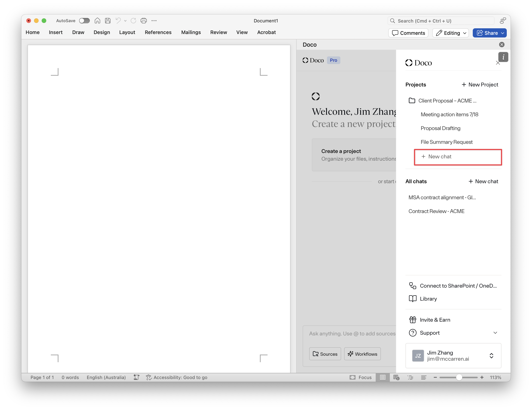The width and height of the screenshot is (532, 410).
Task: Click the Undo arrow icon
Action: (118, 21)
